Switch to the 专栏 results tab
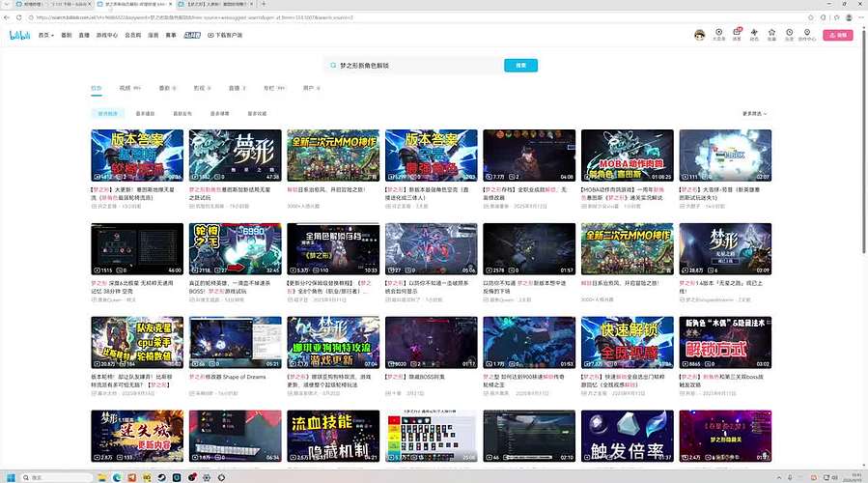This screenshot has height=483, width=868. coord(274,88)
